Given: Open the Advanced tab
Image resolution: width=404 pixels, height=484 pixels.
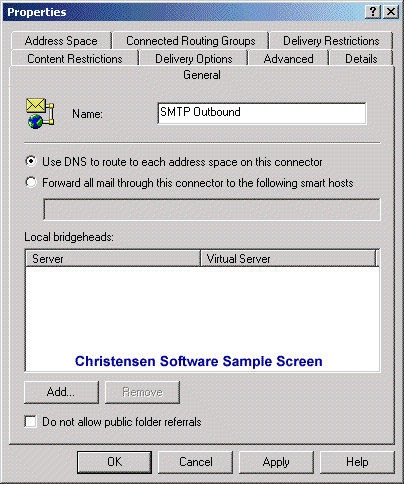Looking at the screenshot, I should click(x=288, y=59).
